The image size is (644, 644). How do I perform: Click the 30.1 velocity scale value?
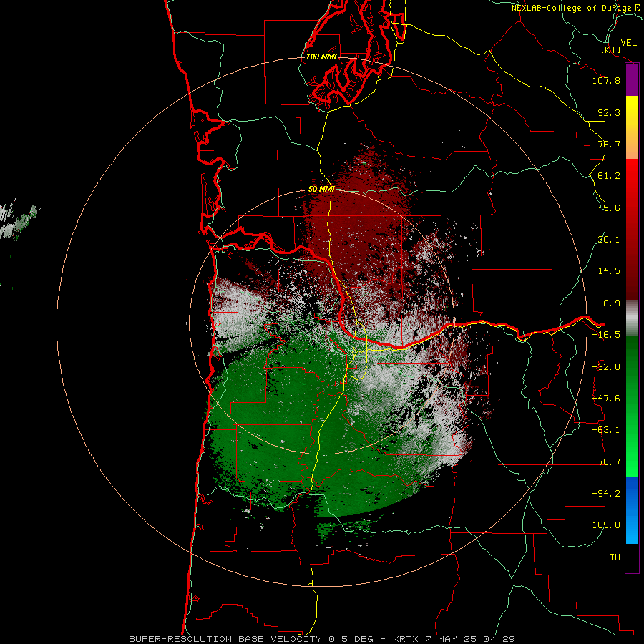(609, 240)
